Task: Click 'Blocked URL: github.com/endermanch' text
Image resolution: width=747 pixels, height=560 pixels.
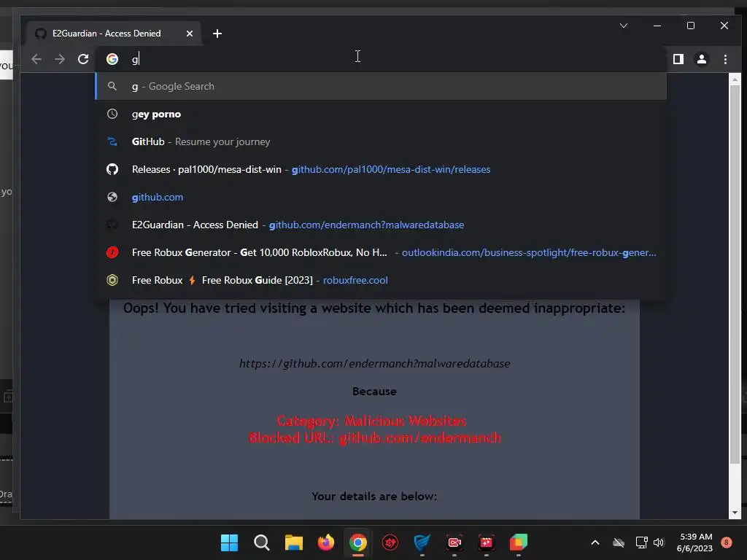Action: click(375, 437)
